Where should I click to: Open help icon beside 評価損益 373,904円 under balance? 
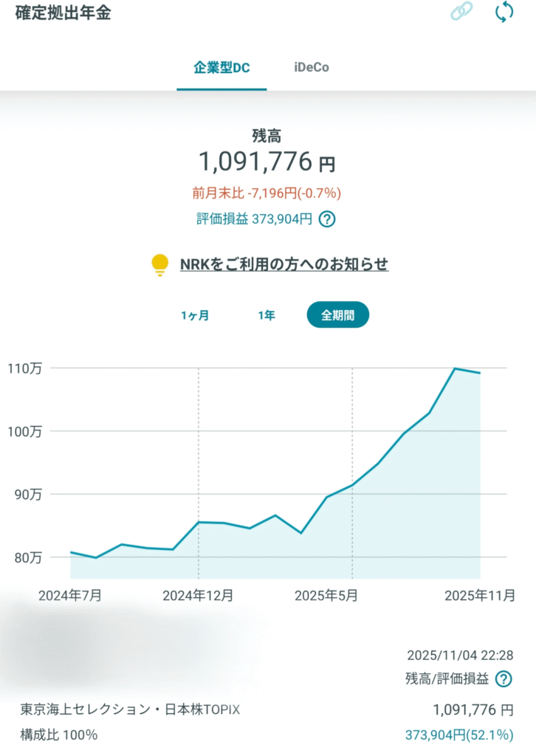[327, 219]
